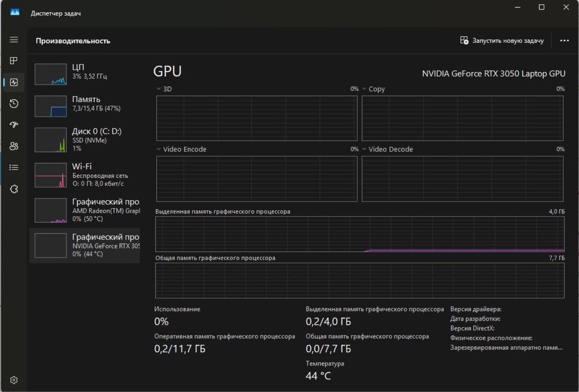Viewport: 579px width, 392px height.
Task: Open the Services page icon
Action: pyautogui.click(x=14, y=189)
